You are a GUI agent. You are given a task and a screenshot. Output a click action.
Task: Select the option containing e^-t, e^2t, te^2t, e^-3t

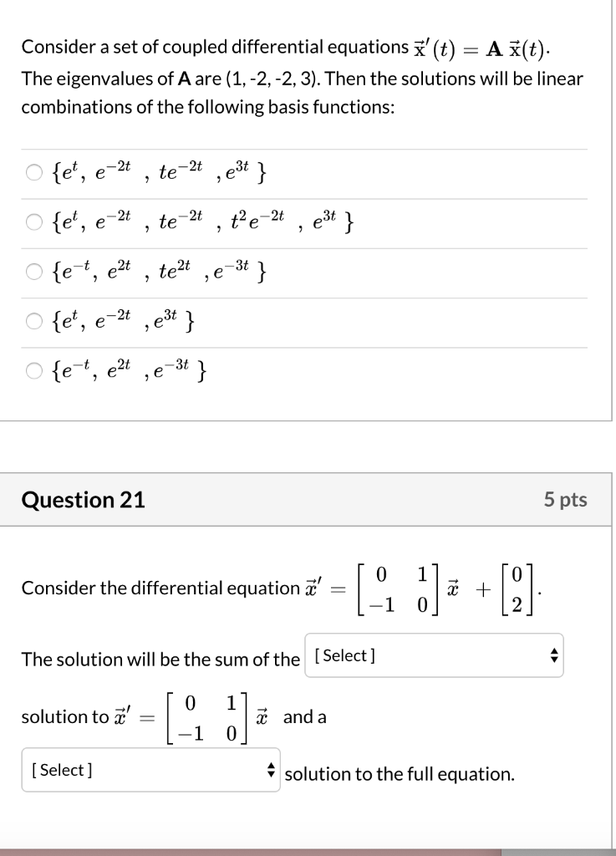pyautogui.click(x=33, y=271)
